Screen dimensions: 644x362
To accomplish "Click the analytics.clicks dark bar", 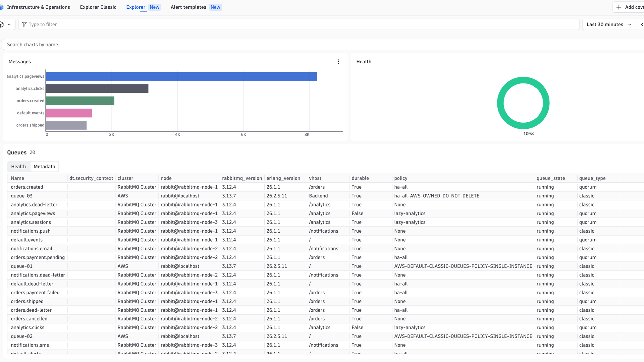I will click(97, 88).
